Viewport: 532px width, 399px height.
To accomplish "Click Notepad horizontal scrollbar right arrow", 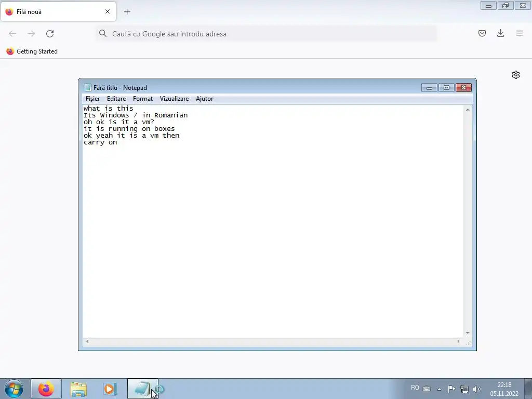I will click(458, 342).
